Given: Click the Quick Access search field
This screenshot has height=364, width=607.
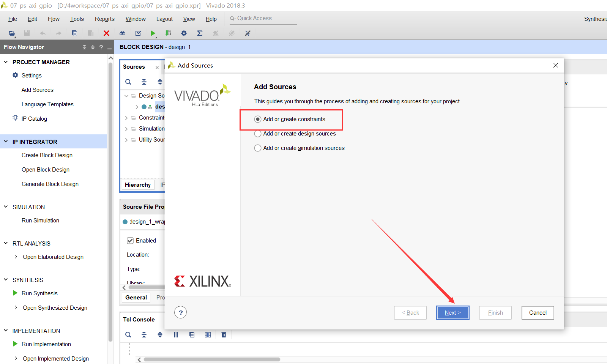Looking at the screenshot, I should click(x=263, y=18).
